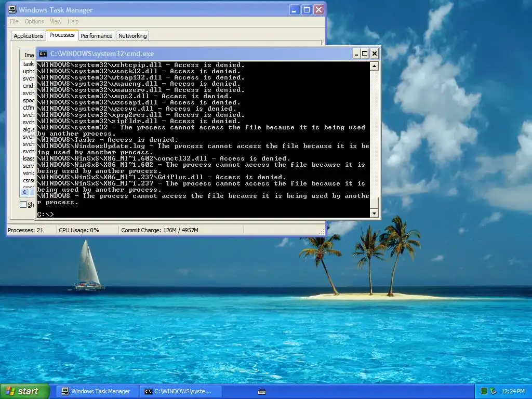Select the csrss process row

point(29,180)
